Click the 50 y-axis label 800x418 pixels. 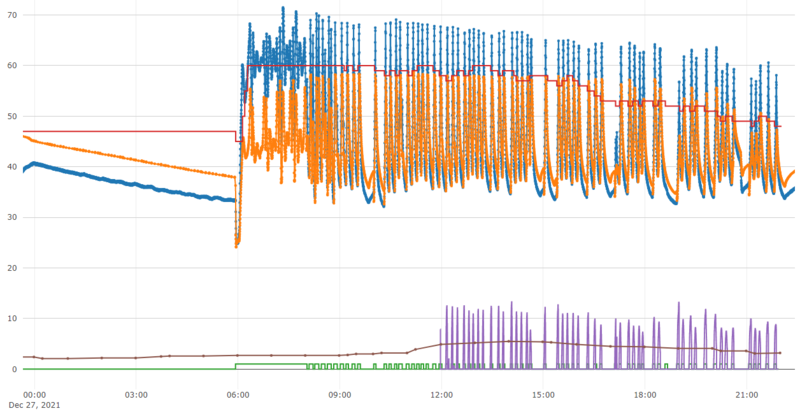[x=12, y=116]
